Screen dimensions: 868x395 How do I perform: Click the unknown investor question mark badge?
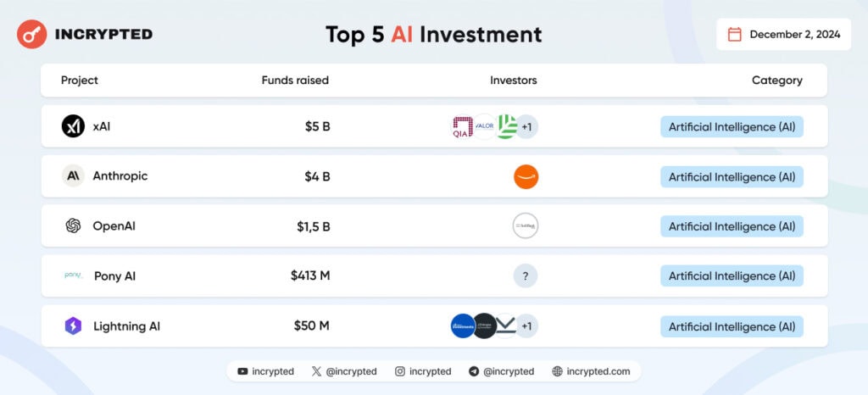(526, 275)
